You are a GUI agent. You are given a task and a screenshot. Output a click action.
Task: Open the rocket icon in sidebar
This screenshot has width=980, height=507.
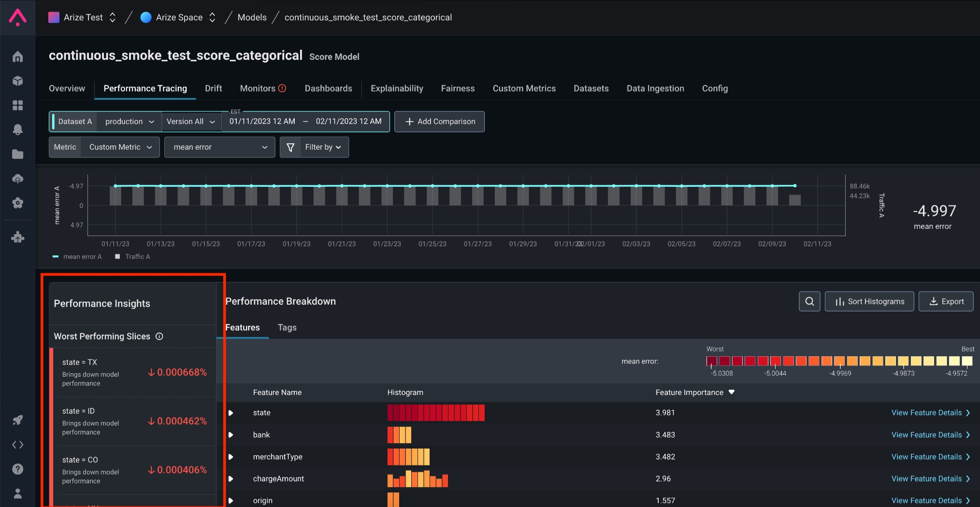click(x=17, y=420)
